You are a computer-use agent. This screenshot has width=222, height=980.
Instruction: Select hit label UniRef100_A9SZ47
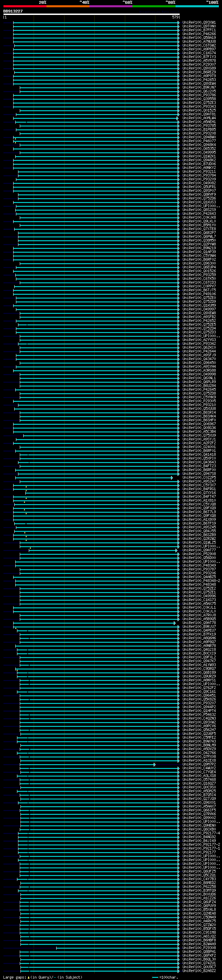click(x=199, y=481)
